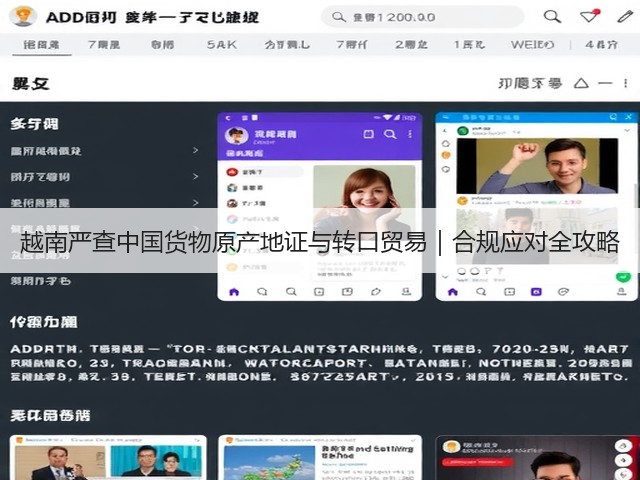Click the chat bubble in blue window bottom bar
This screenshot has width=640, height=480.
coord(481,292)
